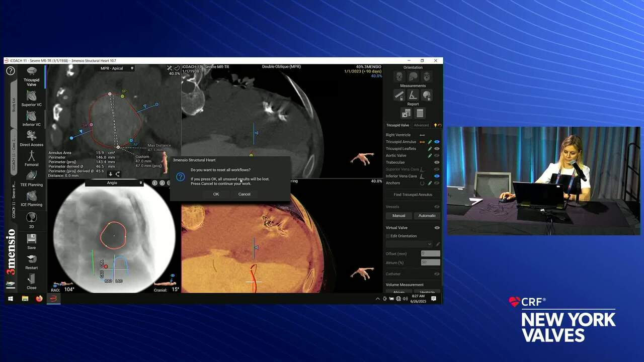The width and height of the screenshot is (644, 362).
Task: Click the Offset (mm) input field
Action: point(430,253)
